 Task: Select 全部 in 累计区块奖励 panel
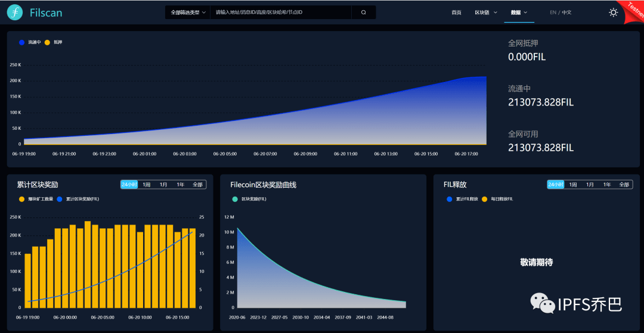coord(197,185)
